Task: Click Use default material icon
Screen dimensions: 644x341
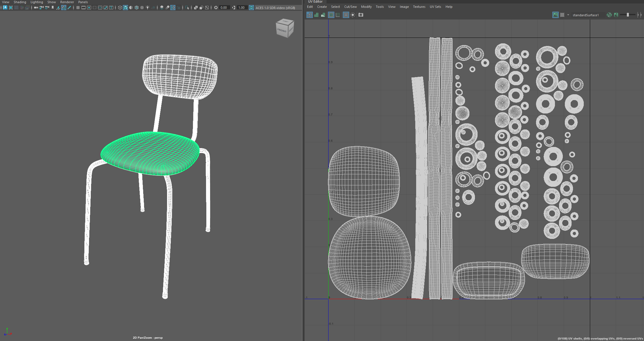Action: [131, 8]
